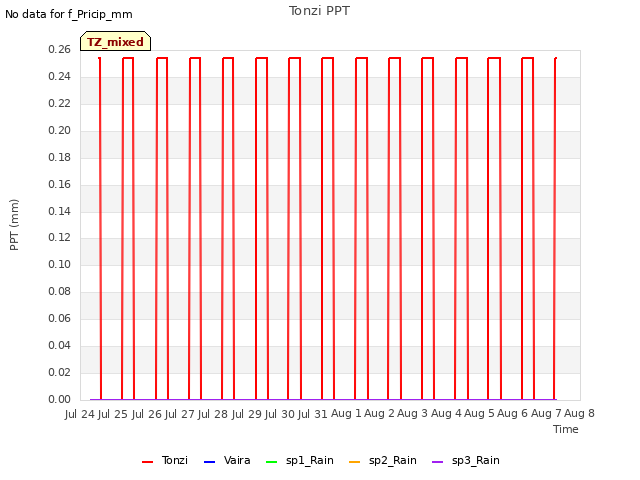Toggle the sp3_Rain legend entry
Image resolution: width=640 pixels, height=480 pixels.
tap(466, 460)
